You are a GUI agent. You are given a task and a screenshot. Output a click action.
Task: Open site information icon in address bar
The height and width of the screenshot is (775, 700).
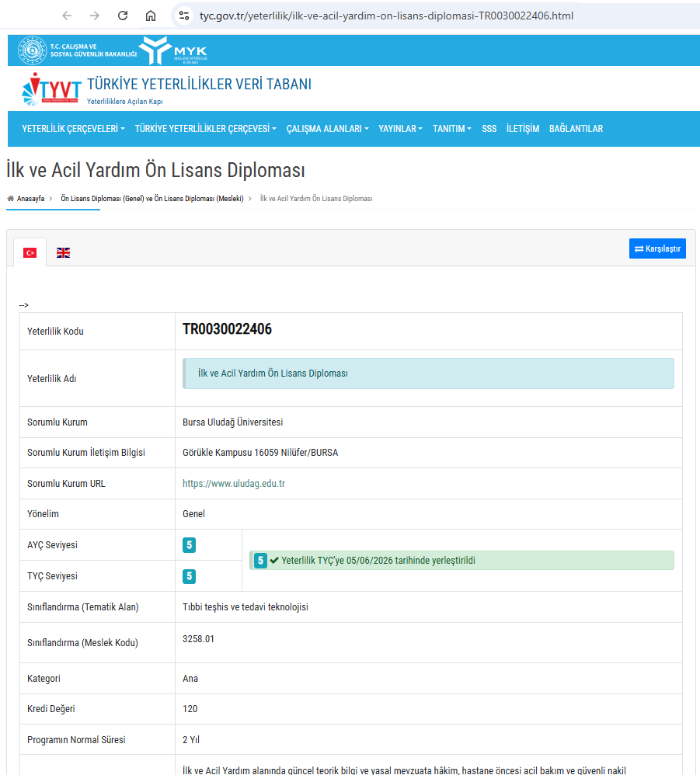(x=184, y=16)
